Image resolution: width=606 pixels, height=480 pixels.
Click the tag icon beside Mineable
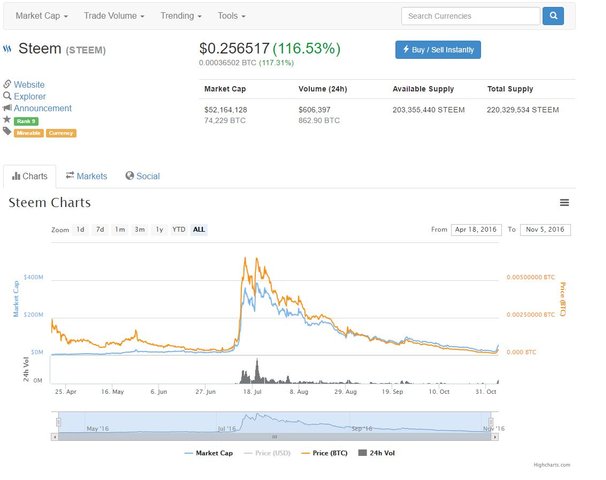7,131
